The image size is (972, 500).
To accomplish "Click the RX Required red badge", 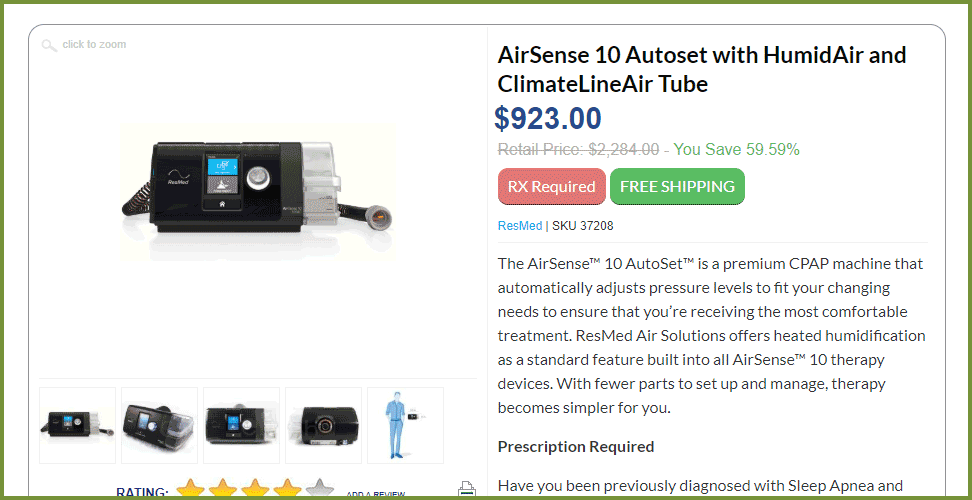I will [552, 186].
